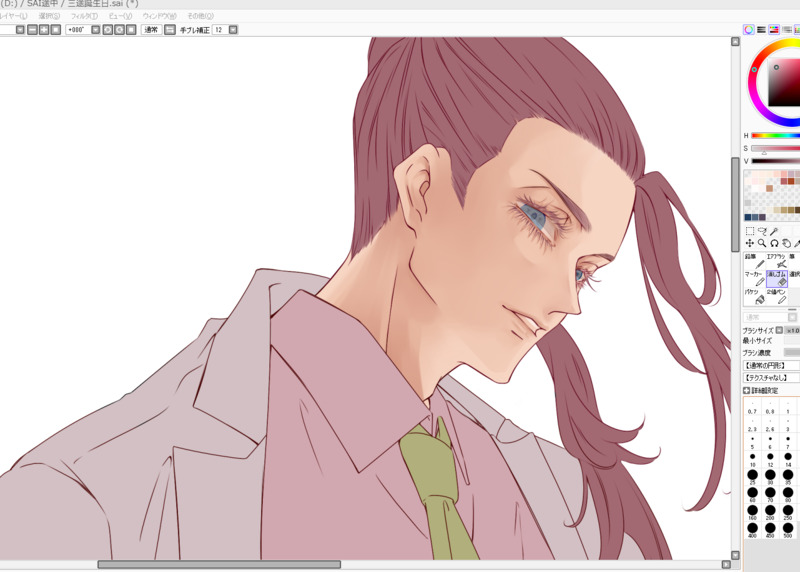Select brush size 12 preset
The height and width of the screenshot is (572, 800).
pos(770,460)
